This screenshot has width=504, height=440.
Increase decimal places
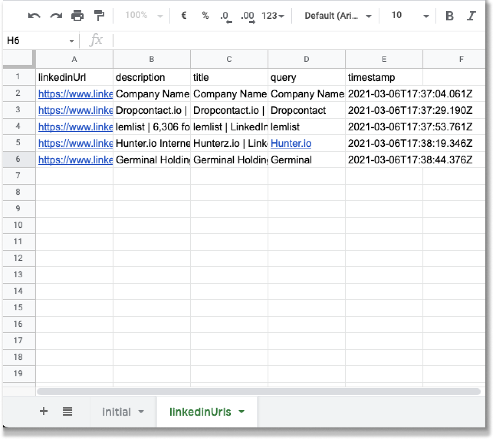[248, 15]
